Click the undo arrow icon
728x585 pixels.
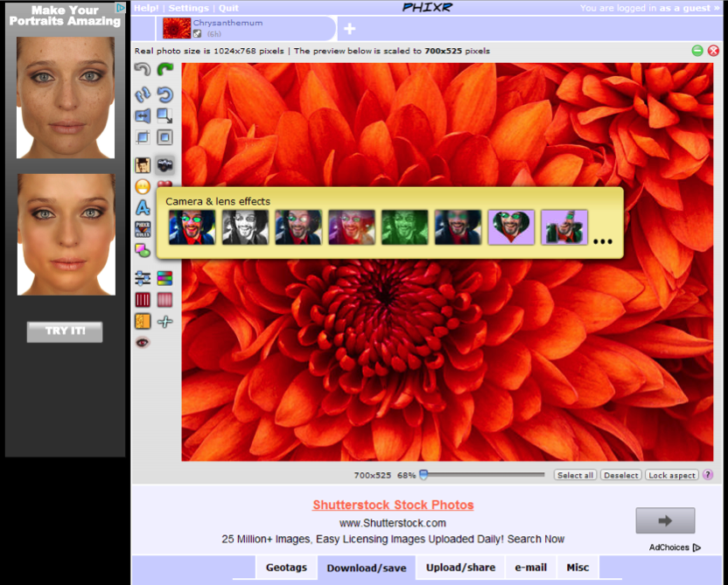(x=143, y=69)
